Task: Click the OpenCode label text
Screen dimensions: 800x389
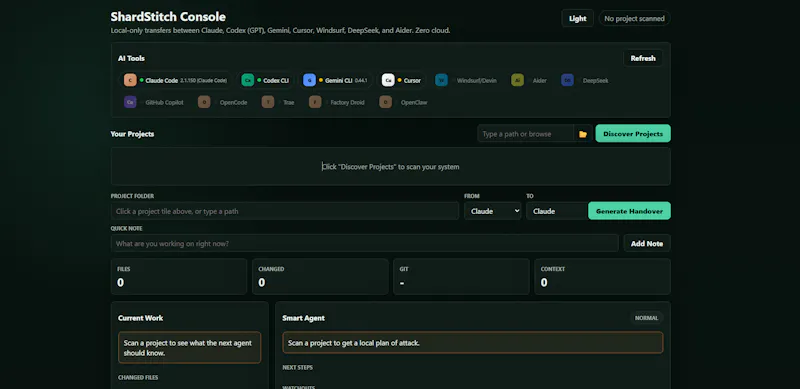Action: coord(233,103)
